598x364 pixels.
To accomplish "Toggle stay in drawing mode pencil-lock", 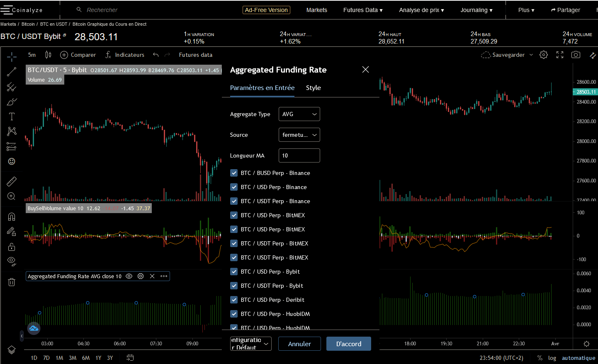I will 12,232.
